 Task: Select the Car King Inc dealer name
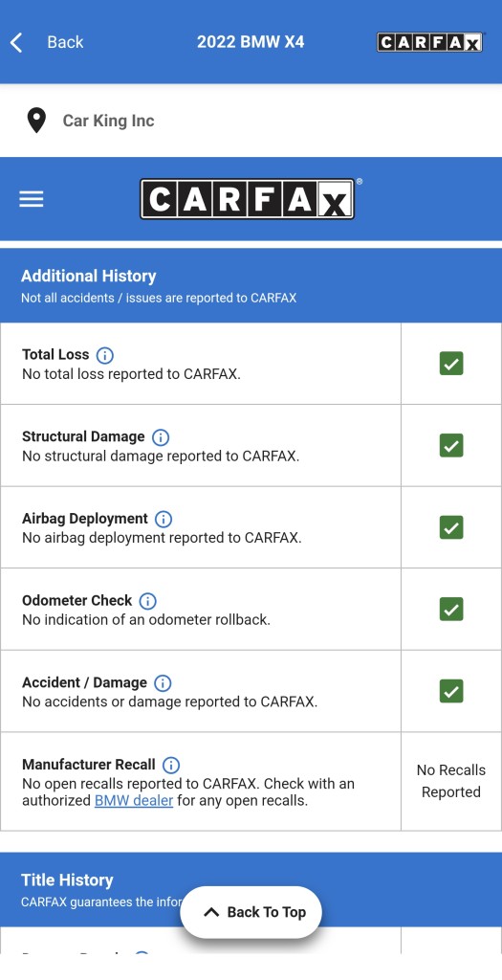(x=109, y=121)
